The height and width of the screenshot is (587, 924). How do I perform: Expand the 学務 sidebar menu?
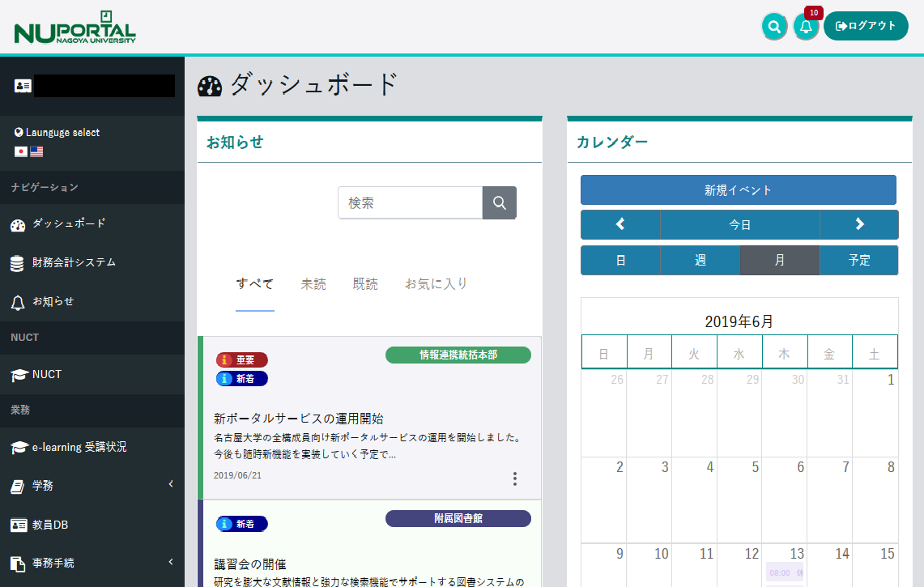click(x=92, y=486)
